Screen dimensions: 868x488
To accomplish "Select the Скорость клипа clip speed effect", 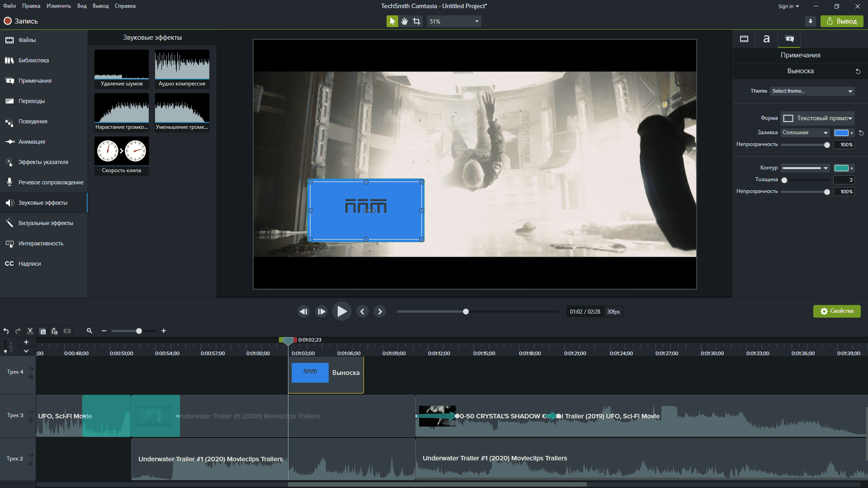I will point(122,155).
